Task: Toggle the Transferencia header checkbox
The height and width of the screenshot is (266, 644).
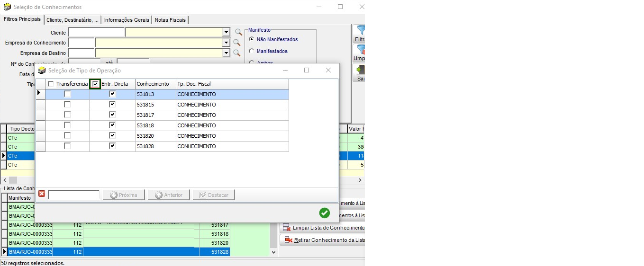Action: point(51,84)
